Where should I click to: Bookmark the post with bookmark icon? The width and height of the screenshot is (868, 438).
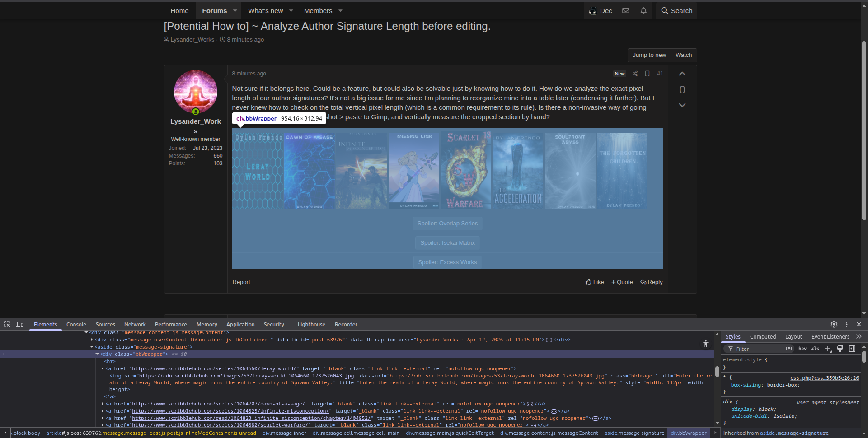pyautogui.click(x=647, y=74)
